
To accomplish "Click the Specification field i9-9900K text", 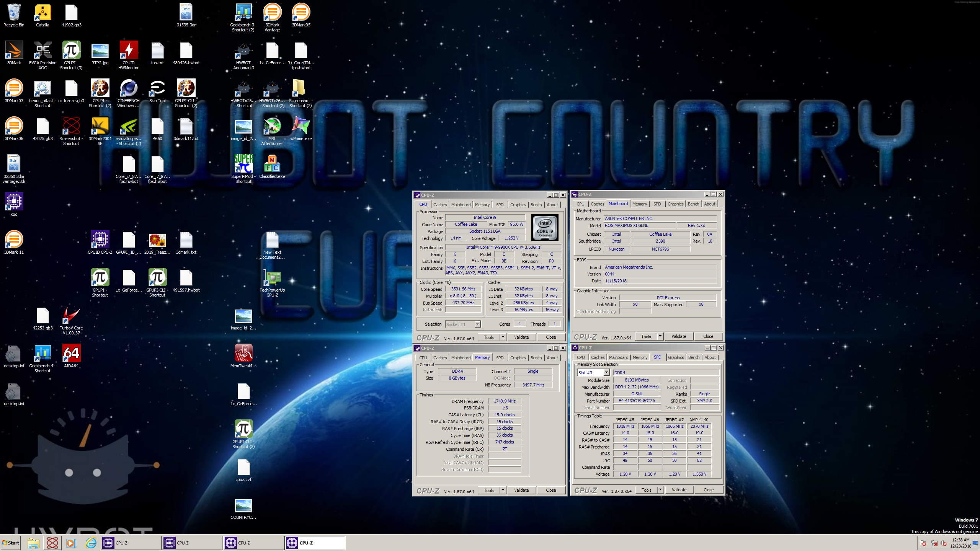I will [503, 247].
